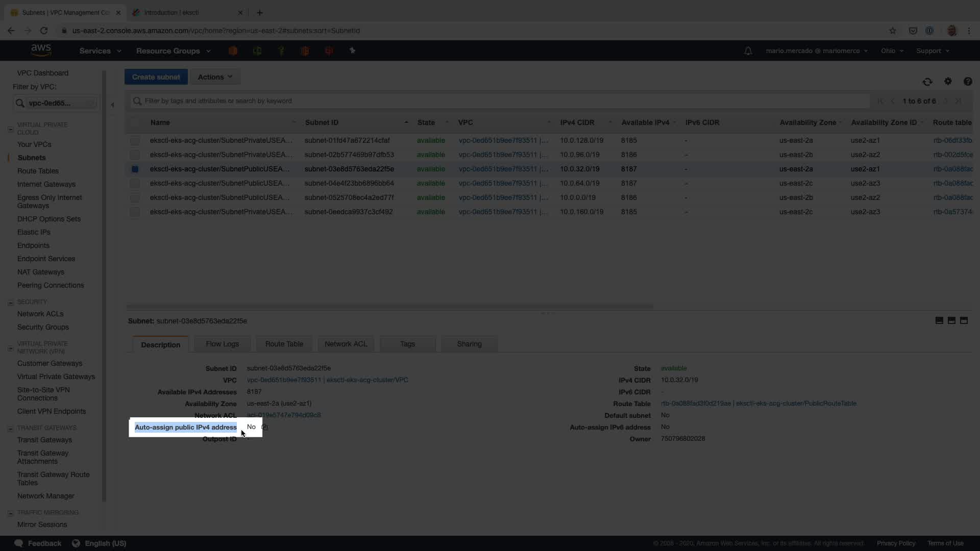The image size is (980, 551).
Task: Open the notifications bell icon
Action: coord(748,51)
